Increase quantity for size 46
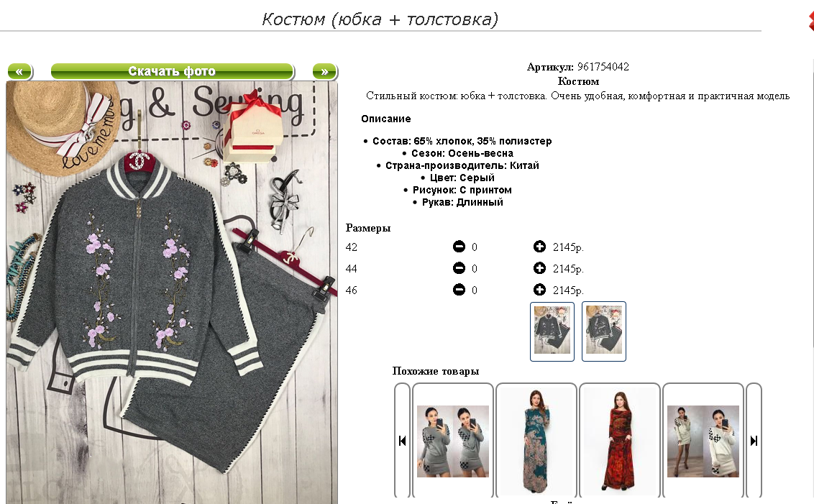Image resolution: width=814 pixels, height=504 pixels. [539, 290]
